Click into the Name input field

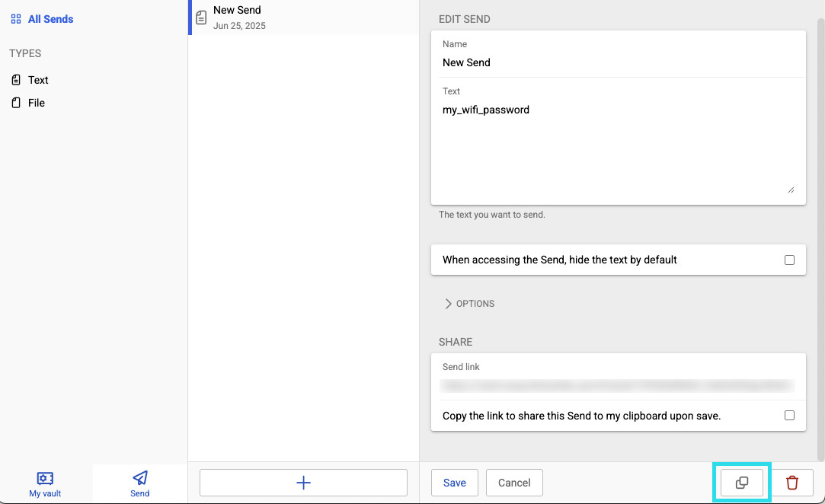(617, 62)
